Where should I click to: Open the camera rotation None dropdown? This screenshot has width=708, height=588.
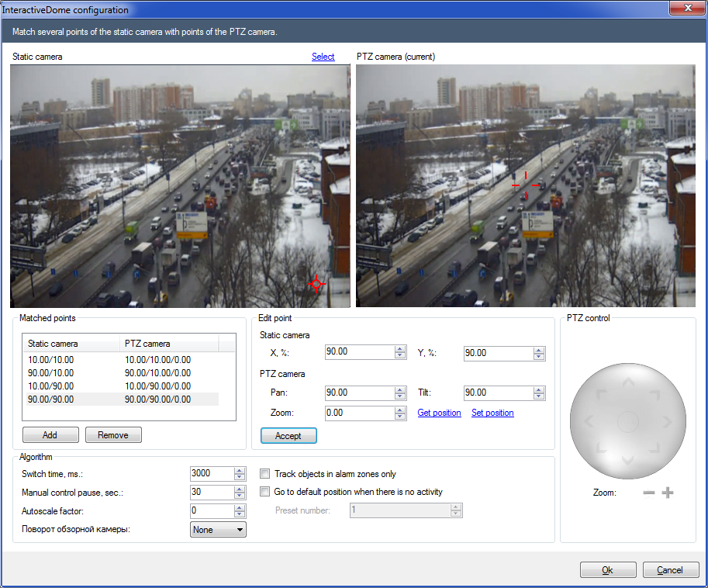coord(218,530)
